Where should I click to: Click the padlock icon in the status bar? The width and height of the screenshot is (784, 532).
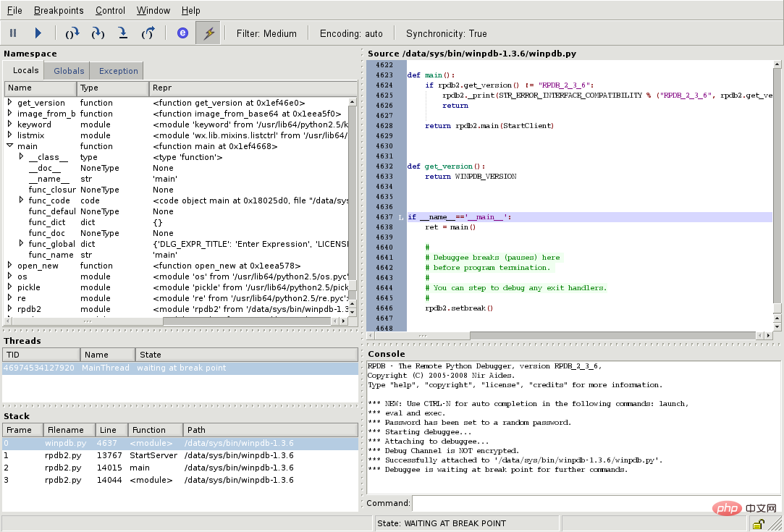click(758, 523)
